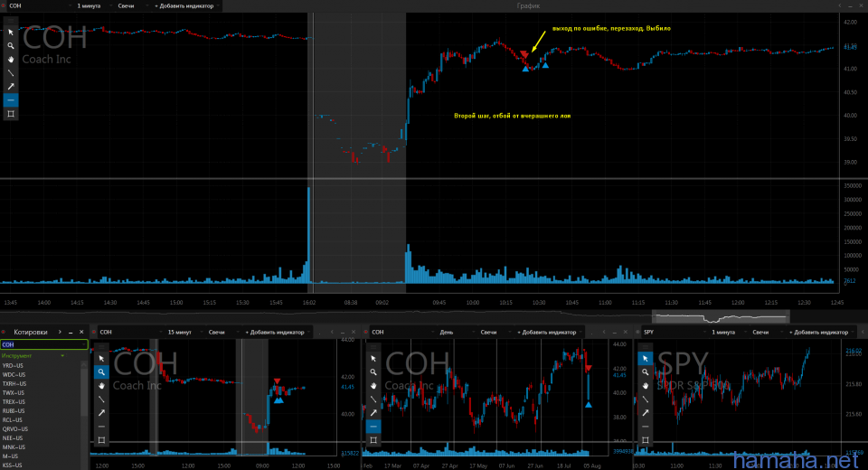Sort quotes list by 'Инструмент' column header
Viewport: 868px width, 470px height.
(33, 355)
